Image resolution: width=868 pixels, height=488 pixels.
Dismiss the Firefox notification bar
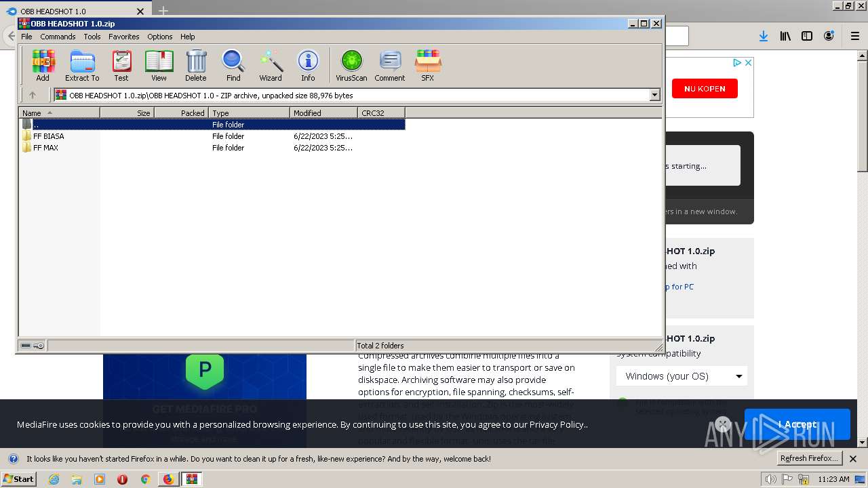coord(853,459)
